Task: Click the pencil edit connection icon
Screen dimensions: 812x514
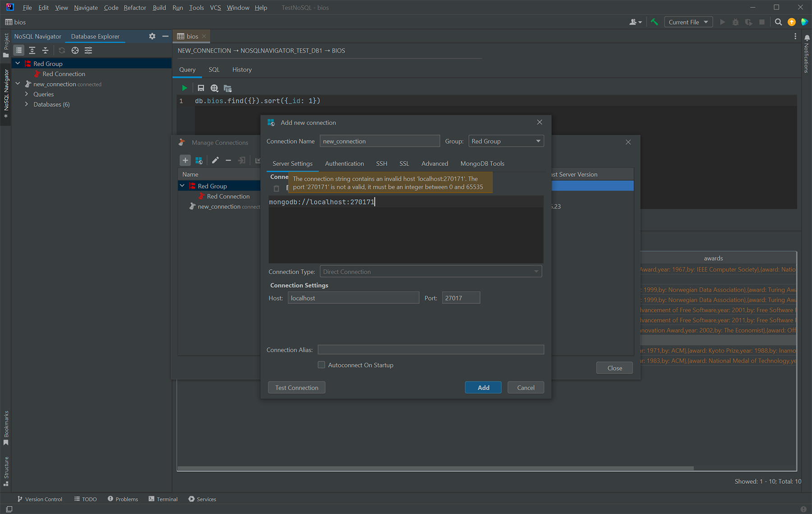Action: click(x=215, y=160)
